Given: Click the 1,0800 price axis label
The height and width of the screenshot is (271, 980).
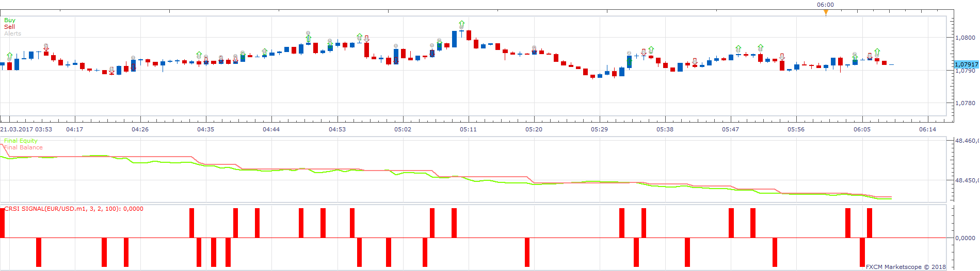Looking at the screenshot, I should (966, 38).
